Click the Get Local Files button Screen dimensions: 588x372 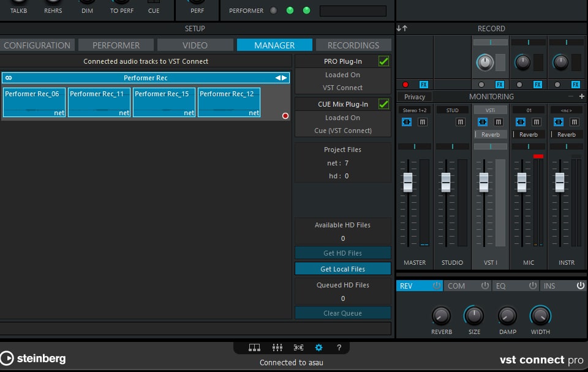tap(343, 269)
